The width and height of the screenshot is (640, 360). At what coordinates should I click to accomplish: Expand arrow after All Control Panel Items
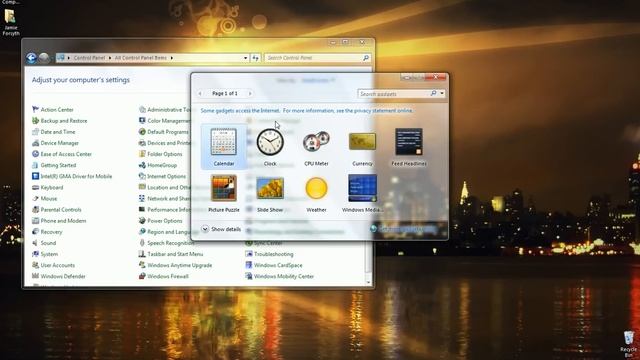click(172, 58)
